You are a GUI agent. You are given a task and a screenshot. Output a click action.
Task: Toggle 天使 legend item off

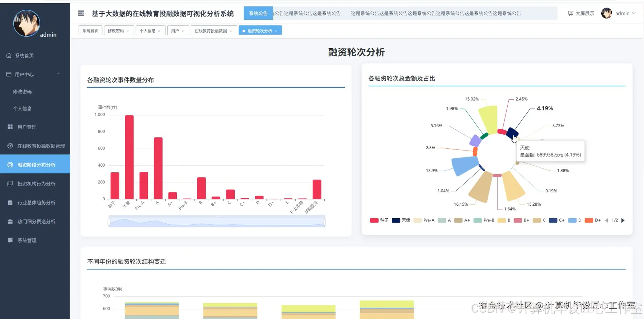(x=401, y=220)
